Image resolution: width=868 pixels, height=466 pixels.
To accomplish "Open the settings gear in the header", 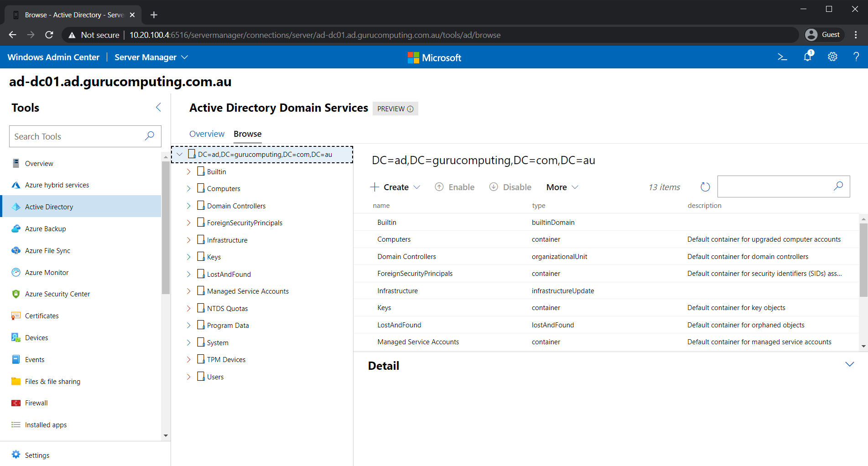I will pos(832,57).
